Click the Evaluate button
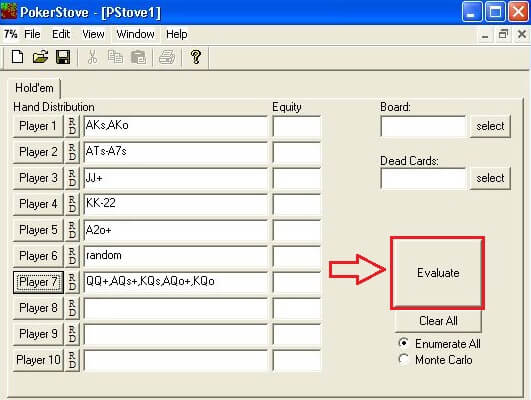531x400 pixels. (x=438, y=273)
